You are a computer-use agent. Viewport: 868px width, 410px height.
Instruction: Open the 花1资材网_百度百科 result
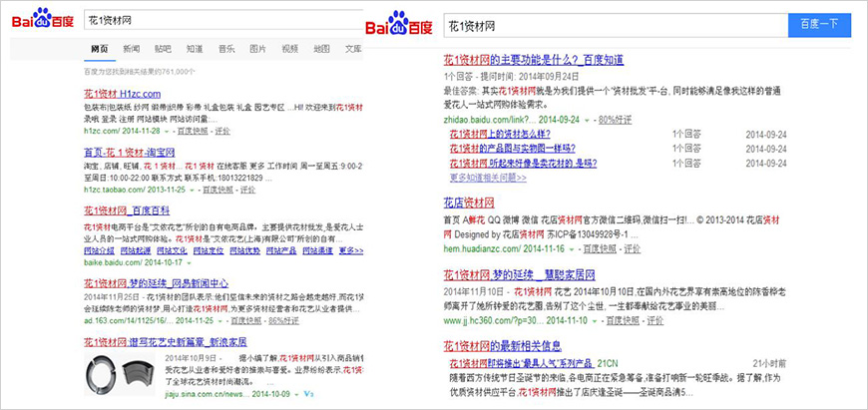click(x=130, y=211)
